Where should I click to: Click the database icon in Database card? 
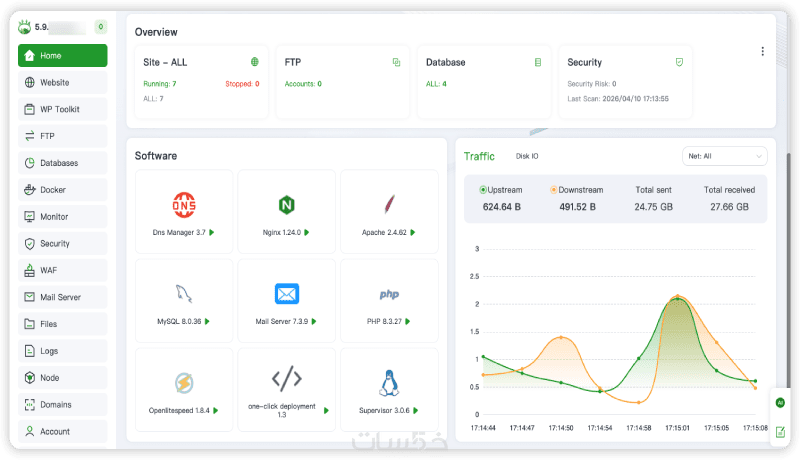pos(538,62)
